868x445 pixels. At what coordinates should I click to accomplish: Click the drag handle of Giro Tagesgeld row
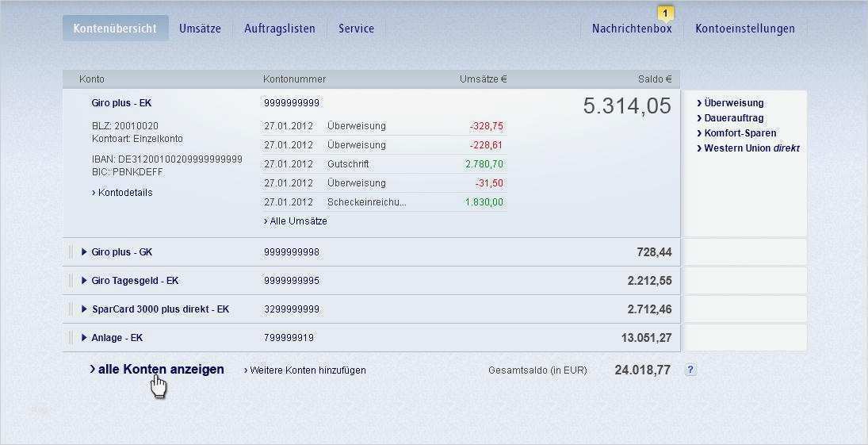coord(71,281)
